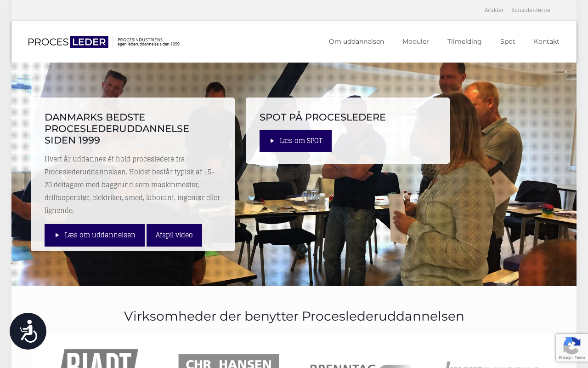Open the Konsulenterne link
This screenshot has height=368, width=588.
pyautogui.click(x=531, y=10)
